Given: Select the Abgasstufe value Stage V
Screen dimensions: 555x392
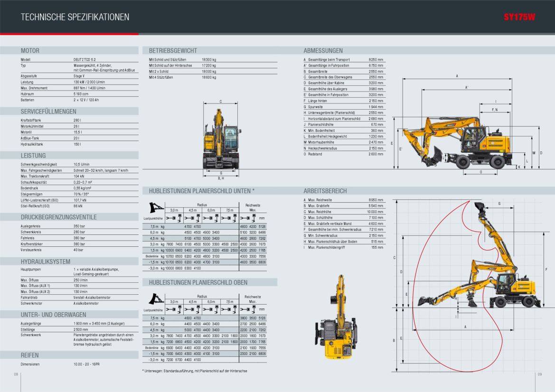Looking at the screenshot, I should point(79,76).
